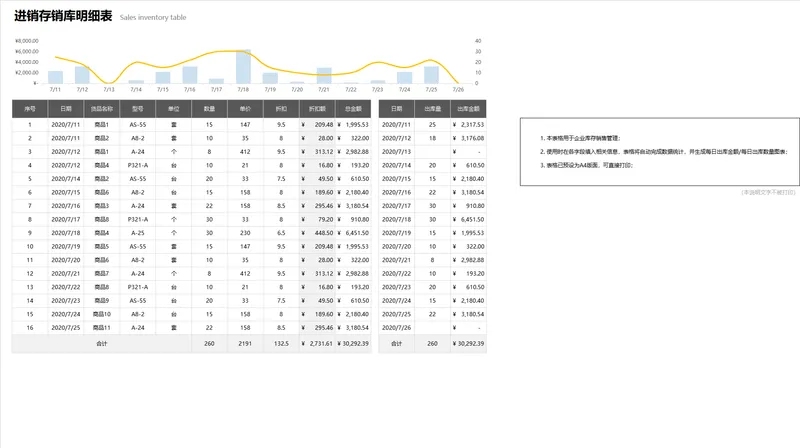Select the 出库金额 column header
Viewport: 800px width, 448px height.
468,109
